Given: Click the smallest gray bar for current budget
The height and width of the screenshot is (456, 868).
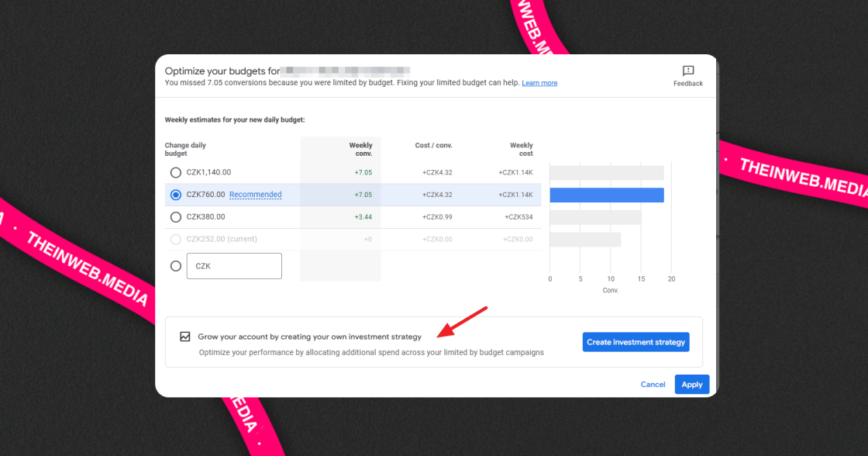Looking at the screenshot, I should (x=585, y=239).
